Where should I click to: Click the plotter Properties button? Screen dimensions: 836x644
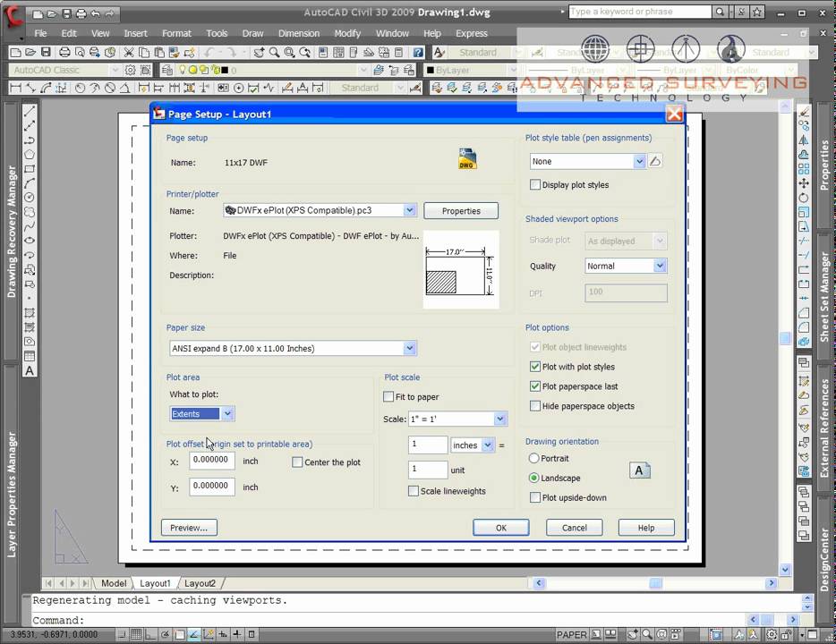click(x=461, y=211)
